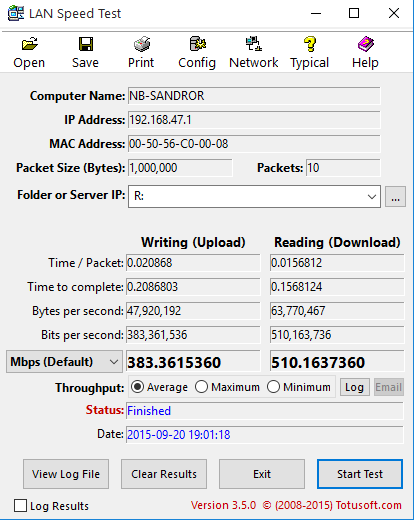This screenshot has width=414, height=520.
Task: Click the Clear Results button
Action: pyautogui.click(x=164, y=474)
